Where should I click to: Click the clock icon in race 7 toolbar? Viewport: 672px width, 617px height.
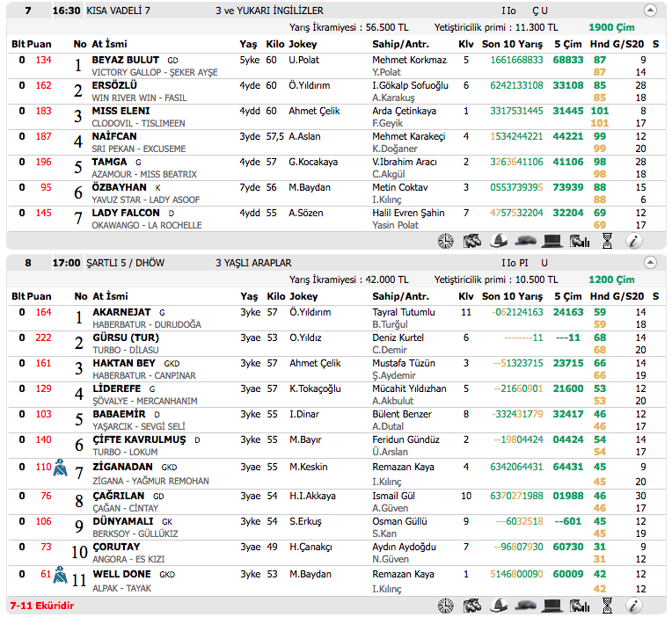coord(446,240)
